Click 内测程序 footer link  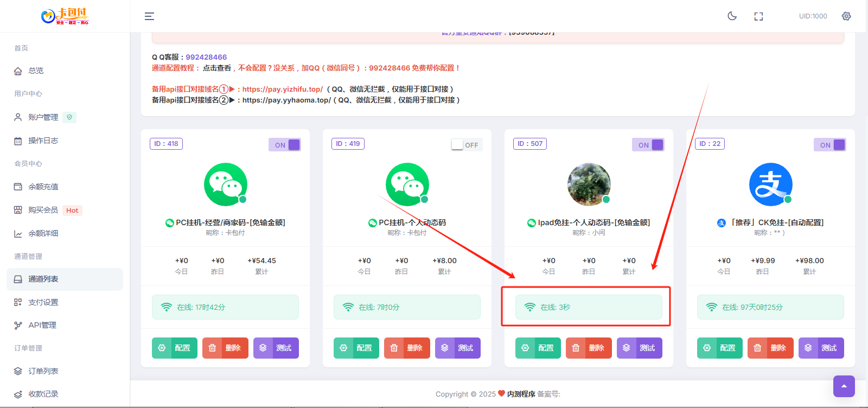click(x=521, y=394)
